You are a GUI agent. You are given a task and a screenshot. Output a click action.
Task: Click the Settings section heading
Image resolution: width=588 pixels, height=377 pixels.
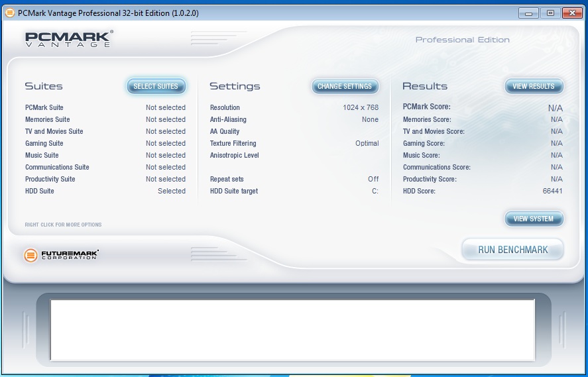click(x=235, y=86)
